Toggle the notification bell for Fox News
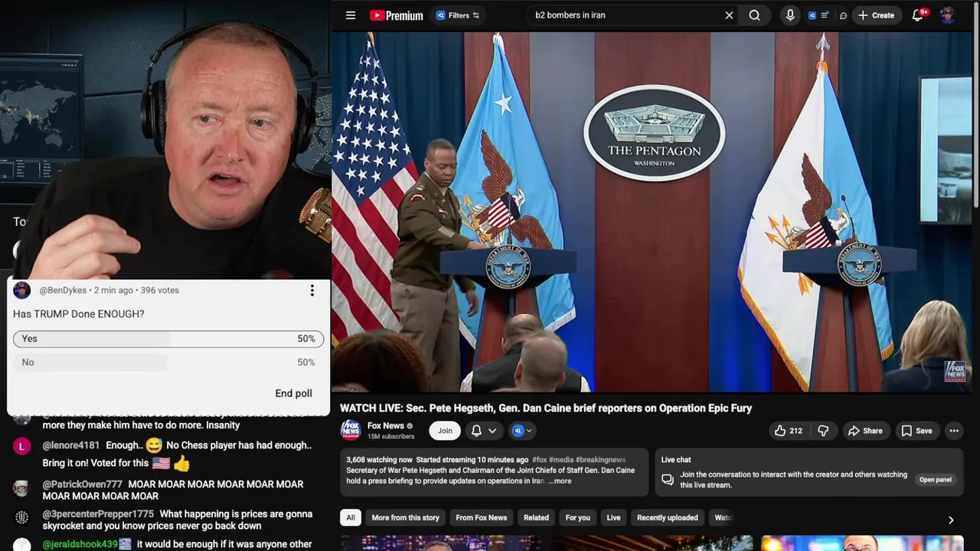Viewport: 980px width, 551px height. [x=476, y=431]
